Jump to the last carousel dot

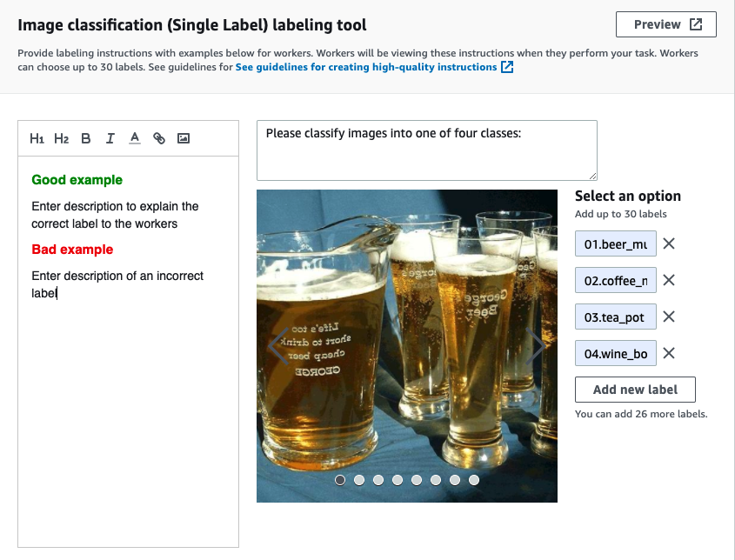474,480
